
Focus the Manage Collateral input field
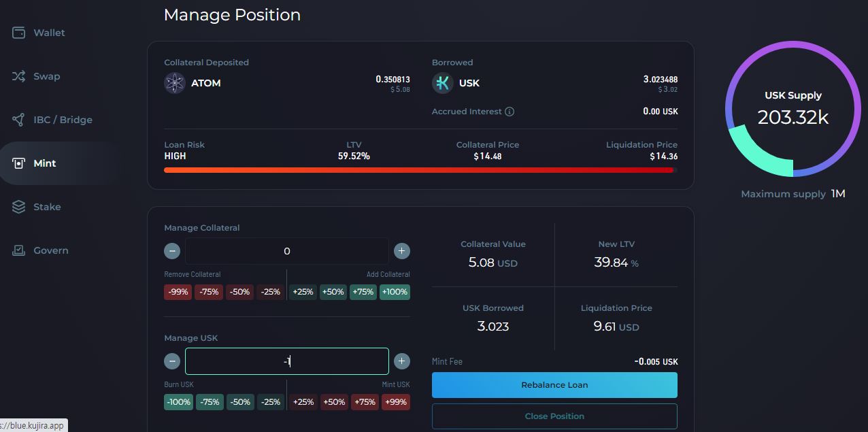coord(286,251)
